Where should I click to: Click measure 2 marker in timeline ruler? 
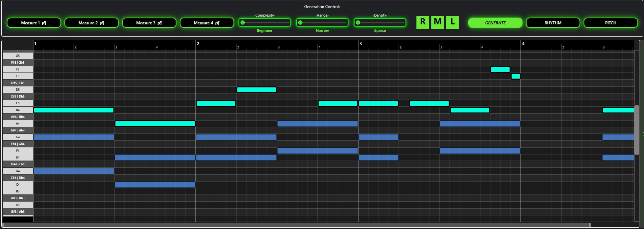(x=198, y=44)
